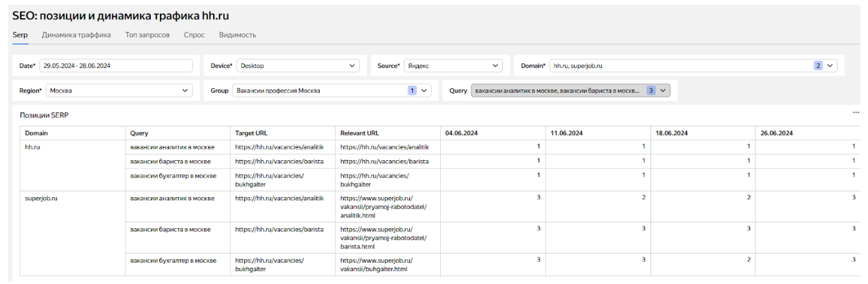Viewport: 868px width, 284px height.
Task: Open the Source dropdown with Яндекс
Action: (x=495, y=65)
